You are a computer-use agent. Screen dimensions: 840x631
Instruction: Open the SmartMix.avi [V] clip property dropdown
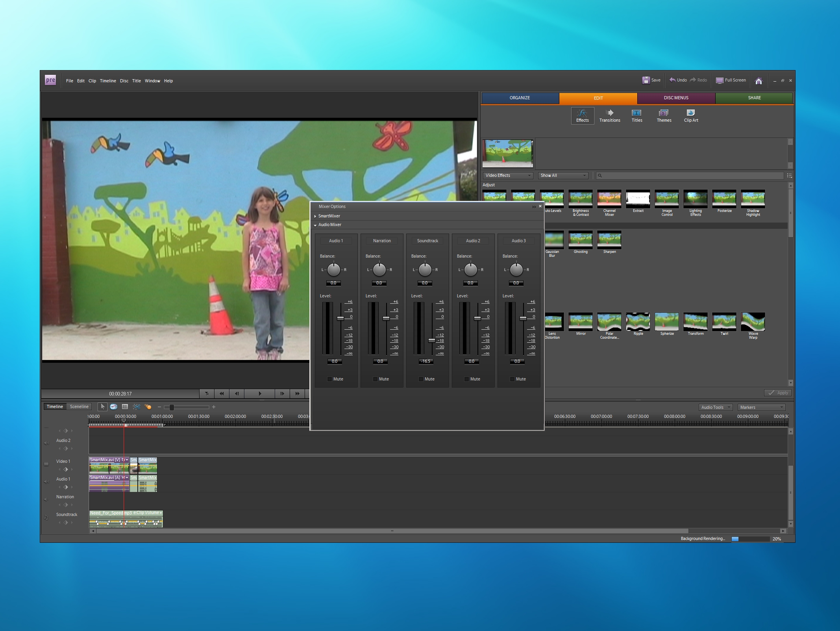coord(127,460)
